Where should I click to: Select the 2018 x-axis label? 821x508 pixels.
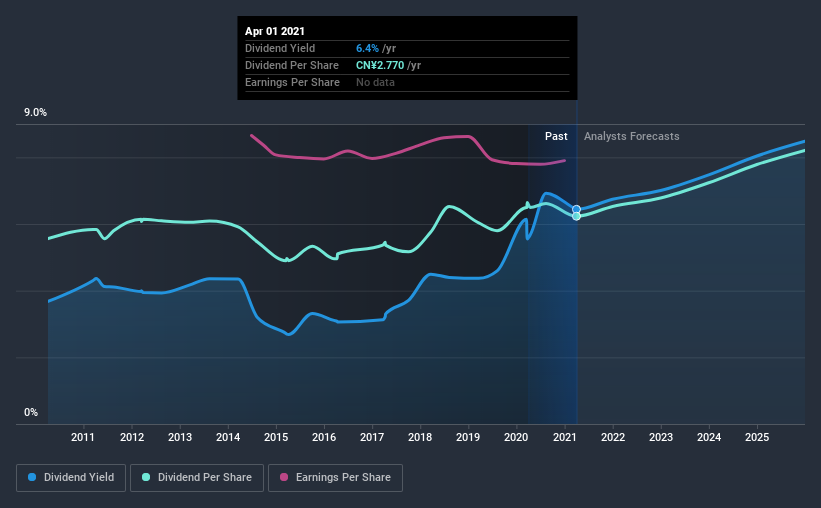[420, 437]
